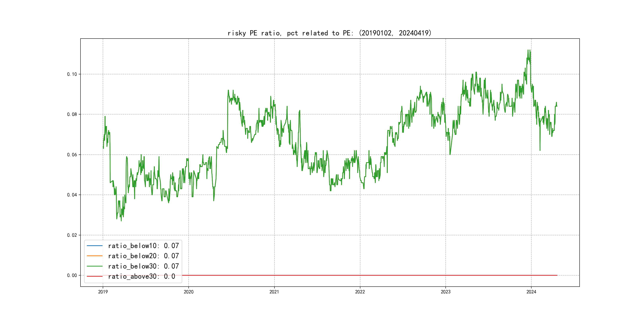Click the red ratio_above30 legend line
This screenshot has height=322, width=644.
(x=94, y=276)
